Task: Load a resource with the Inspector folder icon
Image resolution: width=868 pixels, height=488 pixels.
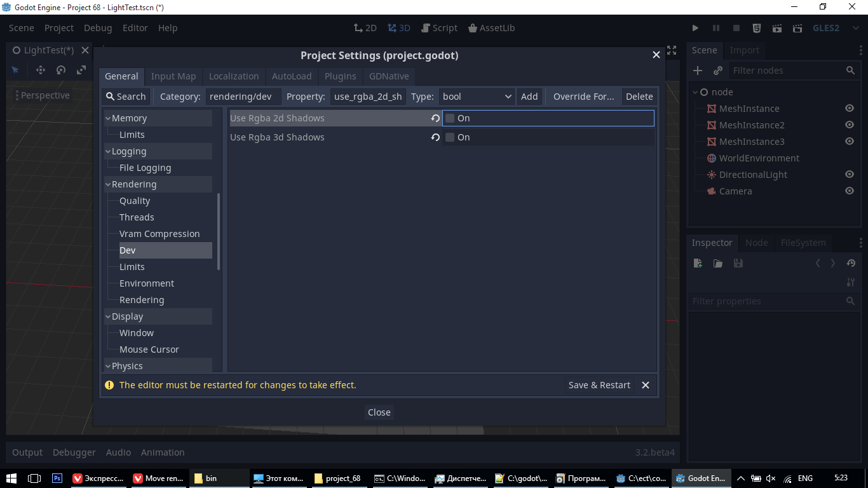Action: (717, 262)
